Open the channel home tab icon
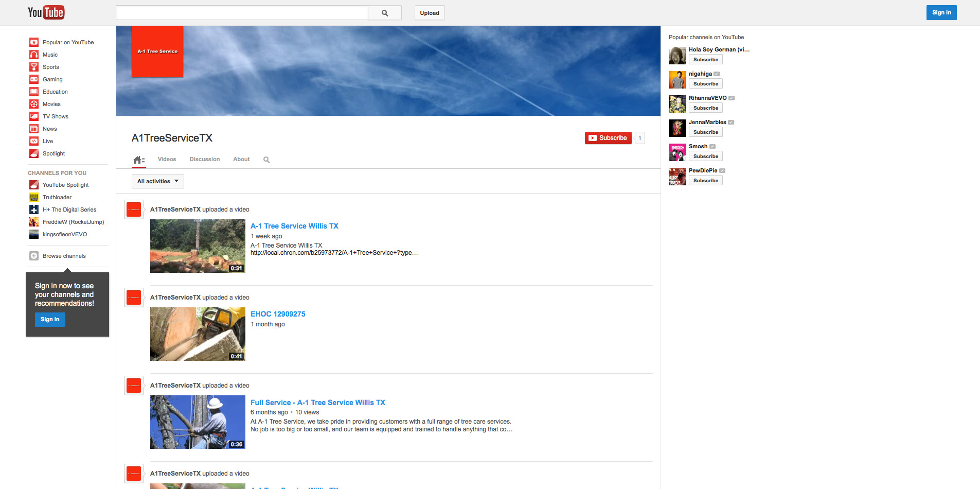This screenshot has width=980, height=489. 138,160
